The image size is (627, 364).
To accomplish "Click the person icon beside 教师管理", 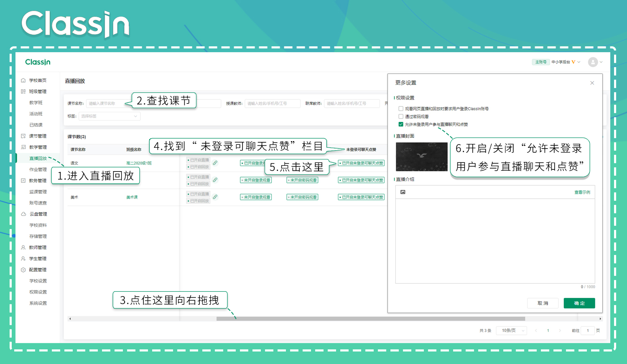I will (23, 248).
